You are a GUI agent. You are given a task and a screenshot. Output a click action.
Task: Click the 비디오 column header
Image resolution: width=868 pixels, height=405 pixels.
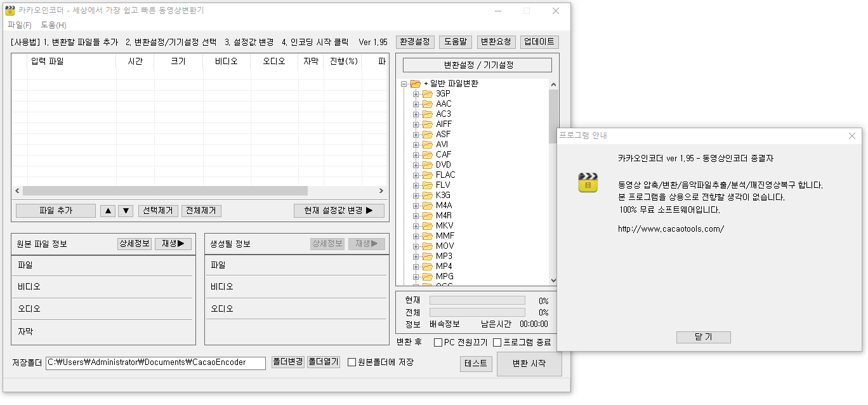[227, 62]
